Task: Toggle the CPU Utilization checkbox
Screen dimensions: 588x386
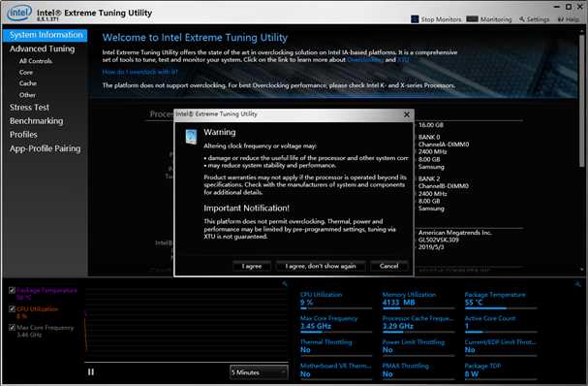Action: [x=12, y=308]
